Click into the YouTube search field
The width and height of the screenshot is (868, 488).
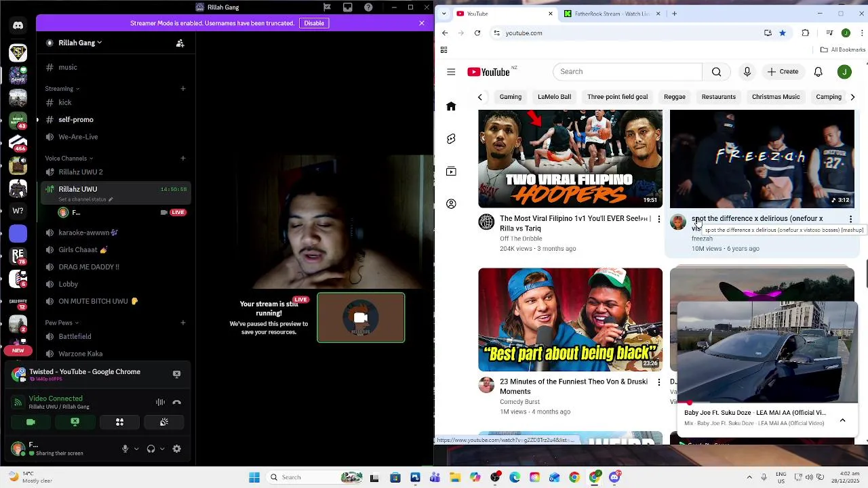click(627, 72)
